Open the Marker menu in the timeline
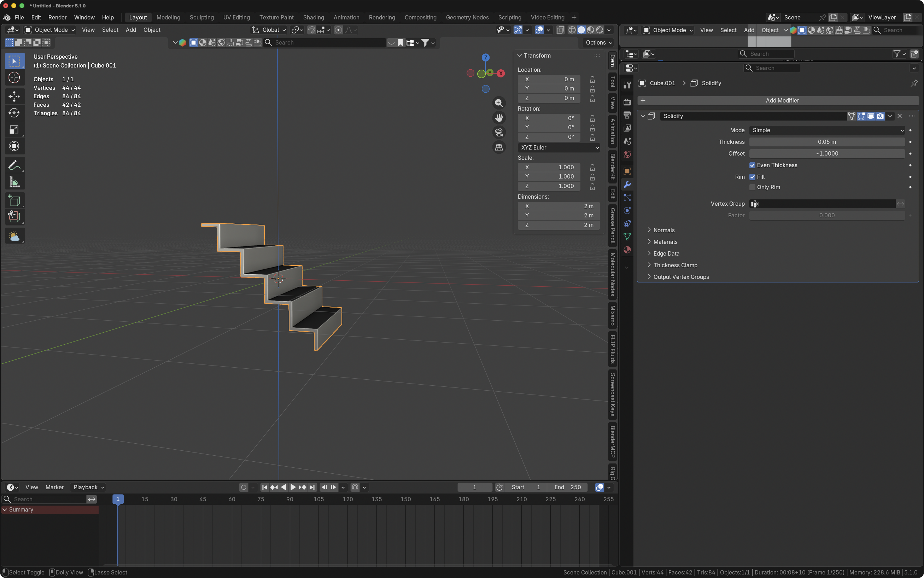This screenshot has width=924, height=578. (55, 487)
